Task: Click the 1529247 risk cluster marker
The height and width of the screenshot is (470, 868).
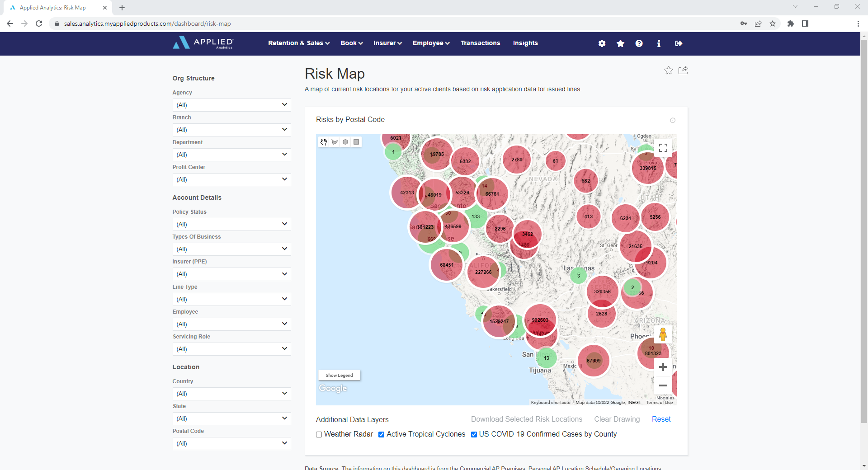Action: coord(499,321)
